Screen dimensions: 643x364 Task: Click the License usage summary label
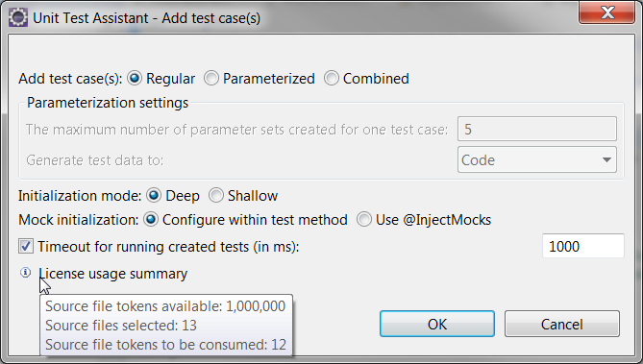pos(113,274)
